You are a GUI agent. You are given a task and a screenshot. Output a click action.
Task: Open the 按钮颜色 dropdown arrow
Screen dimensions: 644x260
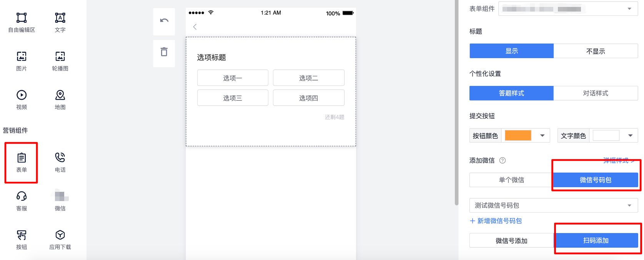[542, 136]
